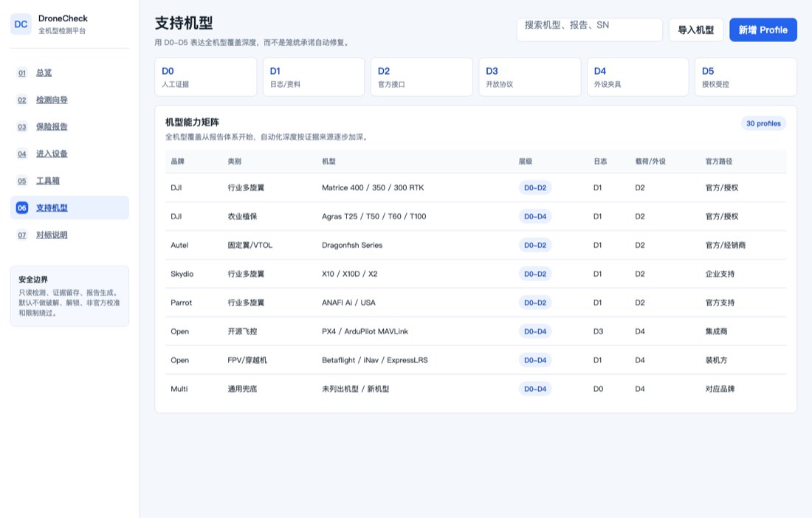Click the D0-D4 badge in PX4 row
812x518 pixels.
[535, 331]
